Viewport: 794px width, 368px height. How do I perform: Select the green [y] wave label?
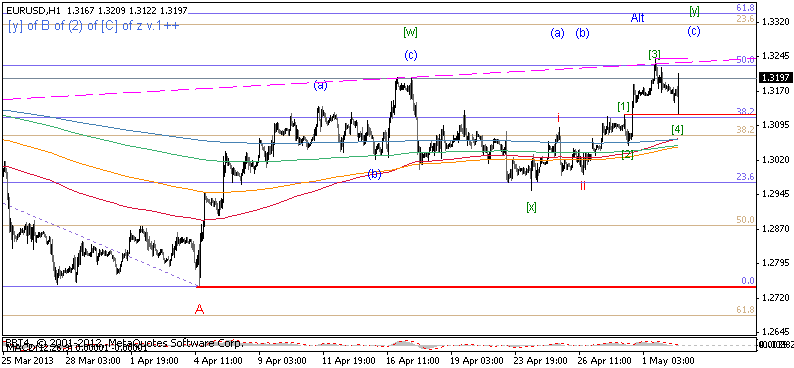694,10
